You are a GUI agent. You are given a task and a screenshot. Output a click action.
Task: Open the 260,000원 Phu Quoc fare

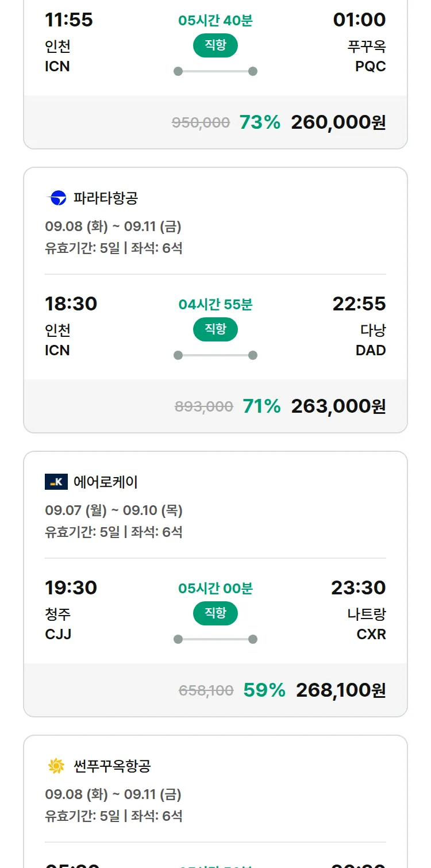click(x=338, y=122)
